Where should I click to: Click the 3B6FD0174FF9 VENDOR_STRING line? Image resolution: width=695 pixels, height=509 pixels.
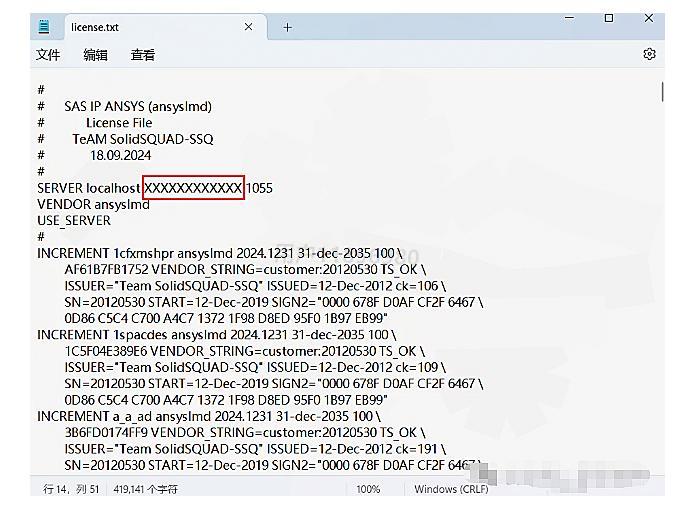245,433
